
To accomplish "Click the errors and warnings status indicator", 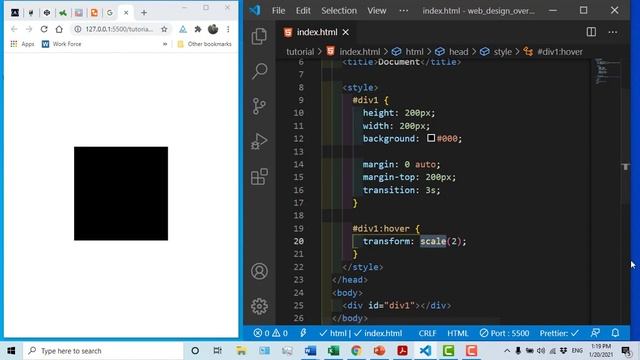I will 270,333.
